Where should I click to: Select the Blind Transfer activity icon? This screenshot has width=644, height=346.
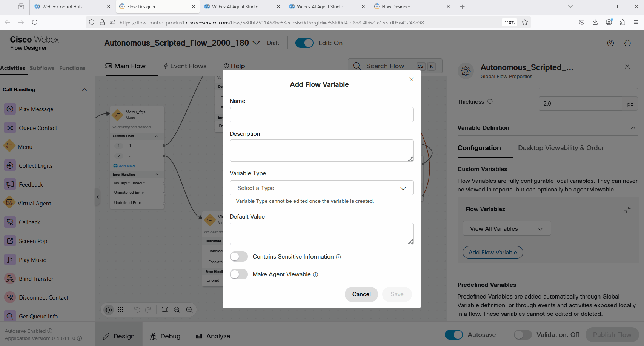tap(10, 279)
